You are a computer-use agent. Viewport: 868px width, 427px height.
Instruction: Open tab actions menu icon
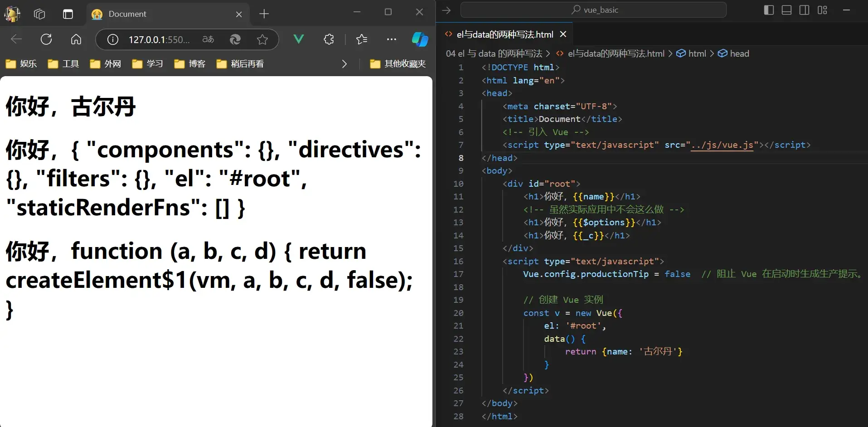(x=68, y=14)
